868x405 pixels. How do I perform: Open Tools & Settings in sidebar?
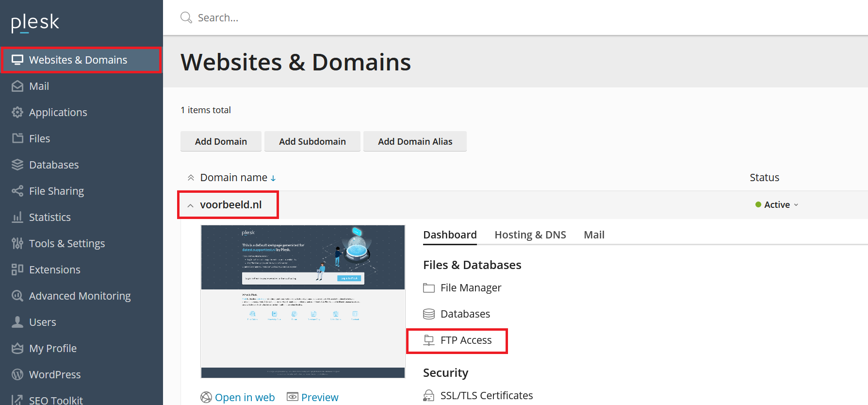82,243
